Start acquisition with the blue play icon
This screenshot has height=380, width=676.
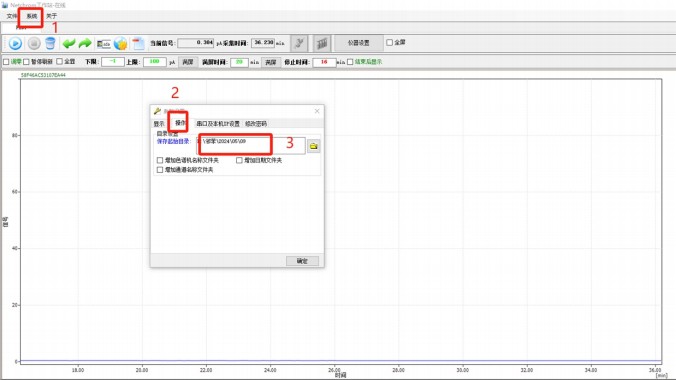tap(15, 43)
